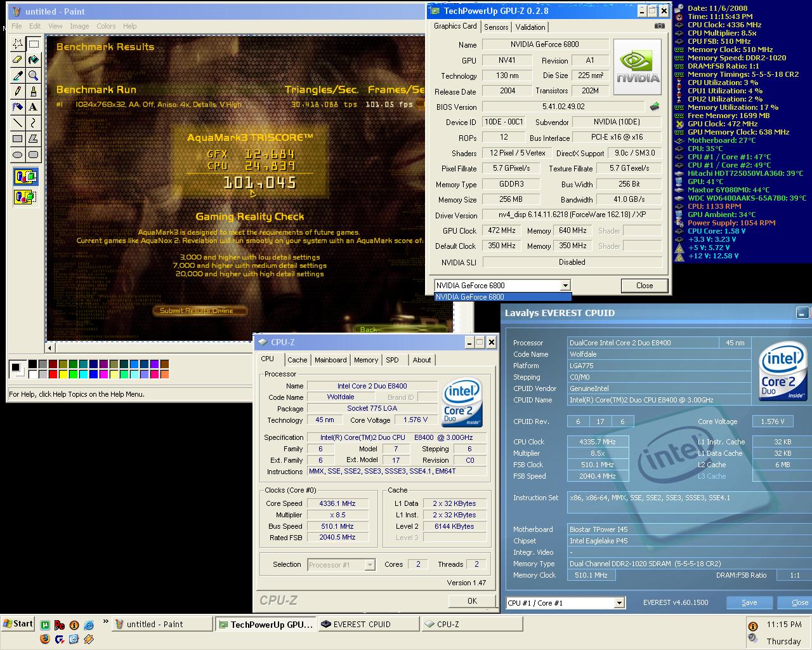Click the Driver Version field in GPU-Z
Viewport: 812px width, 650px height.
572,215
